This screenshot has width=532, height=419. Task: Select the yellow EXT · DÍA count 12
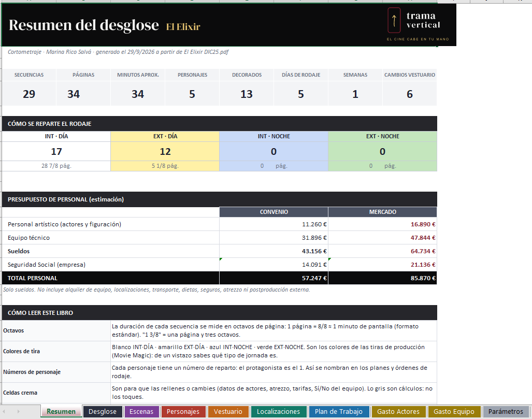165,151
